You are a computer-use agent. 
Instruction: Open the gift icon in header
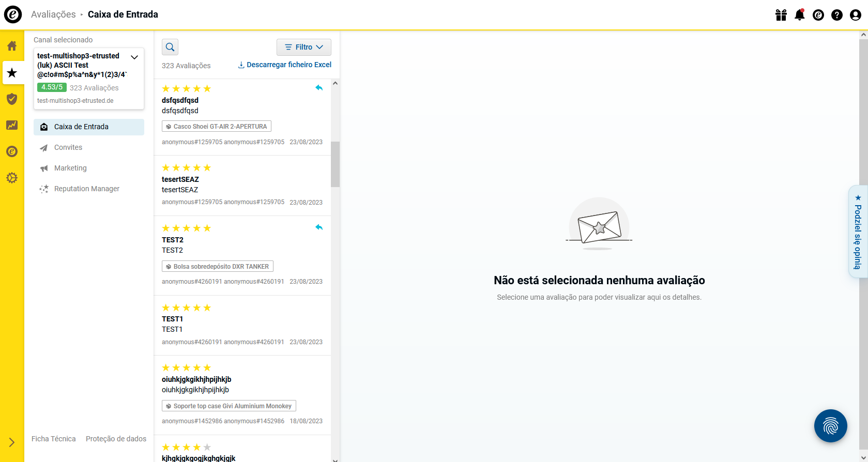(x=781, y=15)
